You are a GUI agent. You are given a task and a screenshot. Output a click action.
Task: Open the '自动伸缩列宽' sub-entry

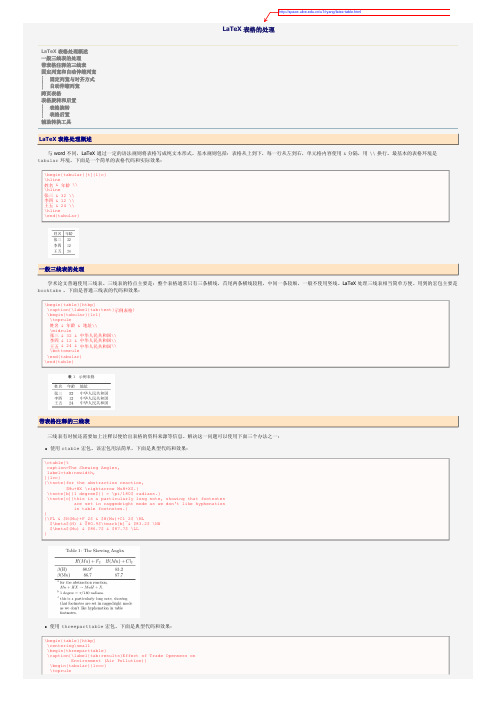(x=64, y=86)
